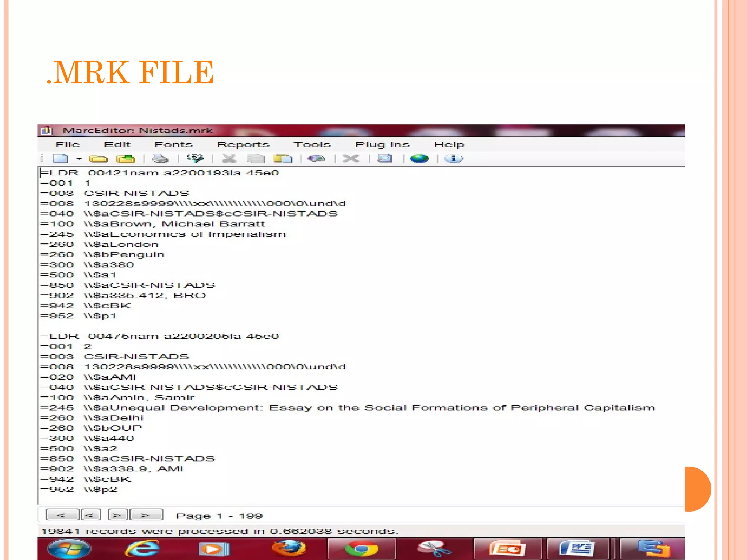Open Firefox from taskbar

(x=289, y=549)
